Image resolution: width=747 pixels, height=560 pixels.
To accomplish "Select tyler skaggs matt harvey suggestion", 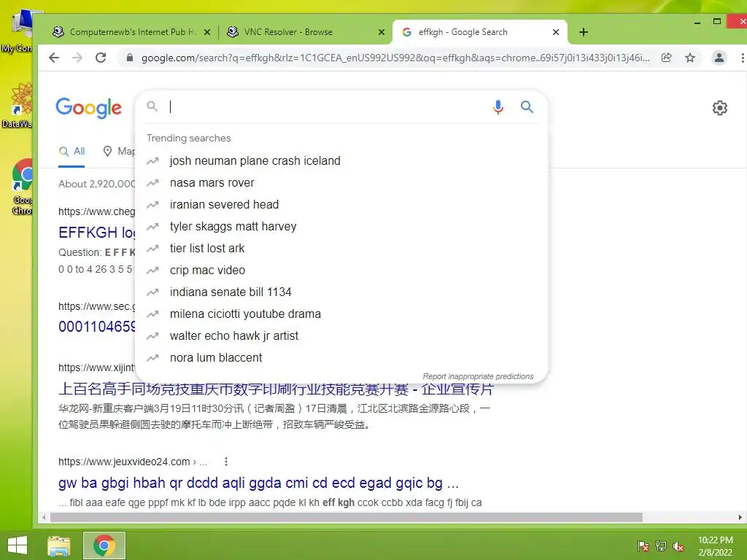I will pyautogui.click(x=341, y=227).
